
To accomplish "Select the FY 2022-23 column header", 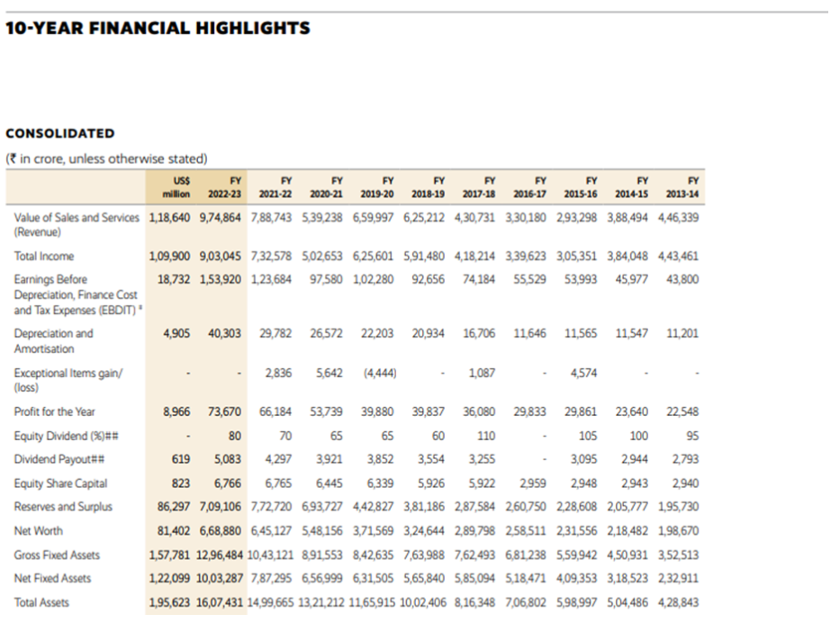I will click(224, 186).
